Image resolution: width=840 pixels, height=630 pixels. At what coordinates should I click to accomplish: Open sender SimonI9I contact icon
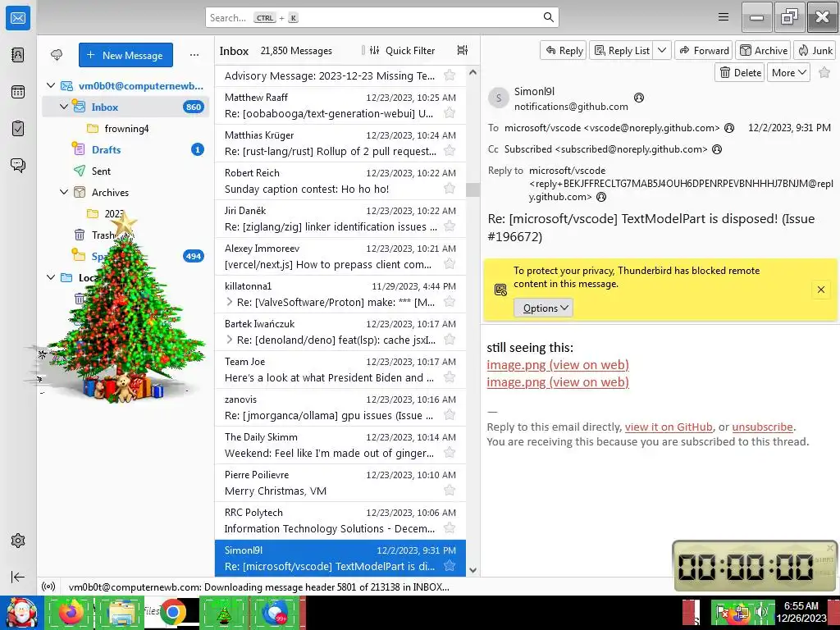pyautogui.click(x=638, y=98)
